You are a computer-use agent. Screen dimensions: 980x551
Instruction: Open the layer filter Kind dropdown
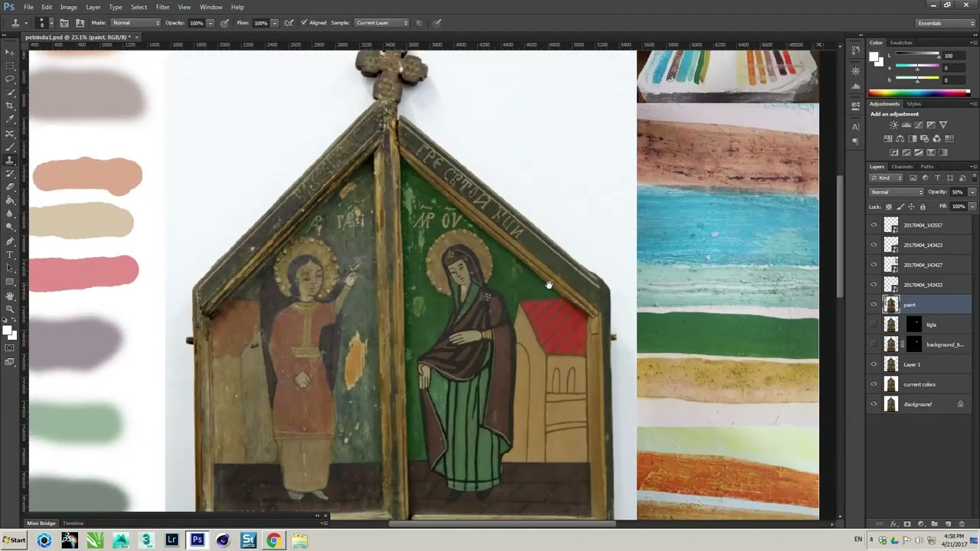pyautogui.click(x=887, y=178)
